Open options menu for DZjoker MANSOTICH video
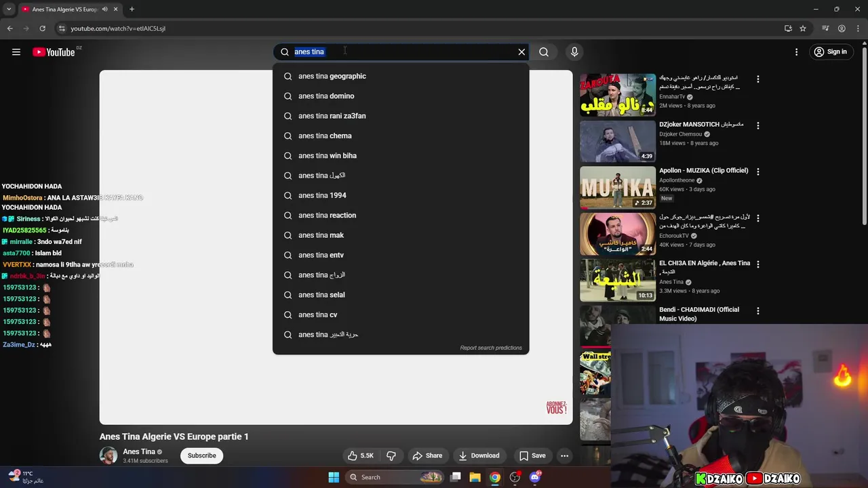The height and width of the screenshot is (488, 868). click(758, 125)
